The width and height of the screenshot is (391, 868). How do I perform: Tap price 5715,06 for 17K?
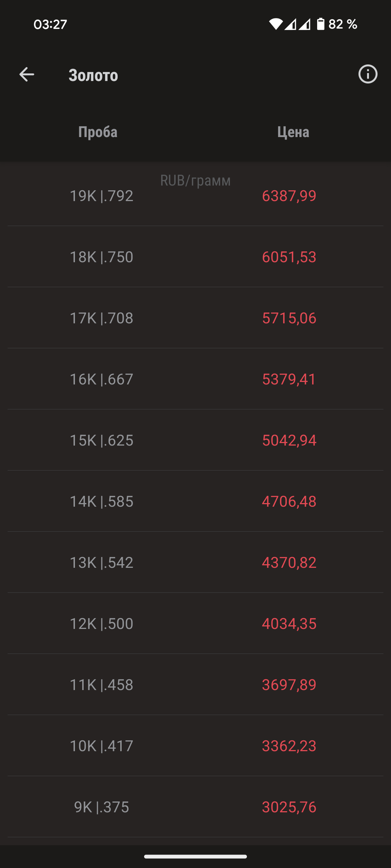(289, 318)
